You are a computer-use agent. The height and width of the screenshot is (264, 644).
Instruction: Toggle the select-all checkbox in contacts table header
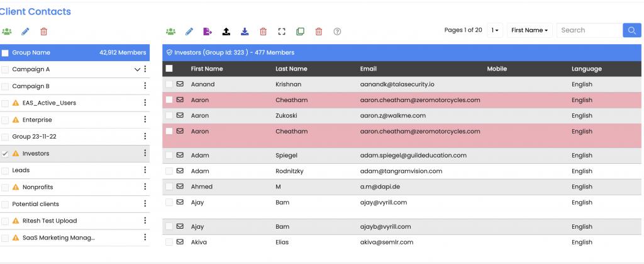pos(169,69)
